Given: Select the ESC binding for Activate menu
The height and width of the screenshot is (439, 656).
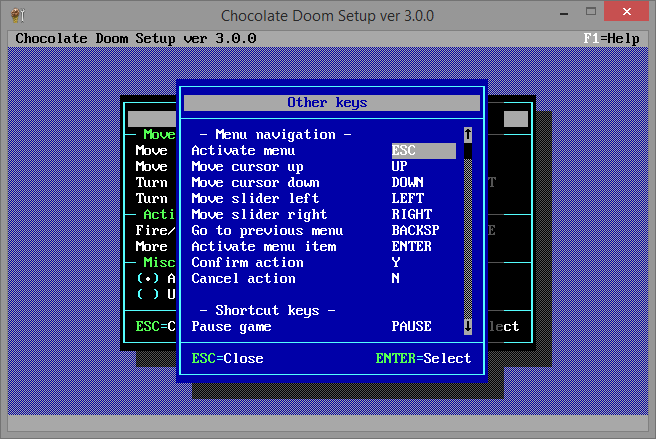Looking at the screenshot, I should 423,151.
